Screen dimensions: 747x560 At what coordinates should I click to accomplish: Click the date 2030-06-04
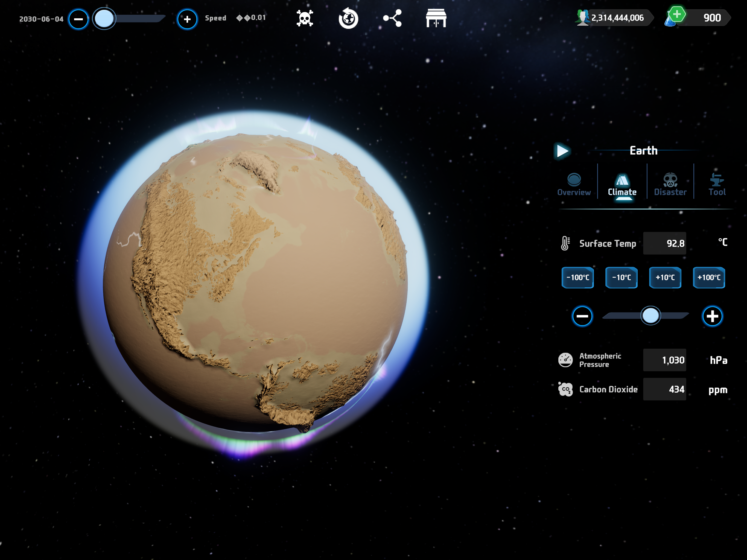41,19
